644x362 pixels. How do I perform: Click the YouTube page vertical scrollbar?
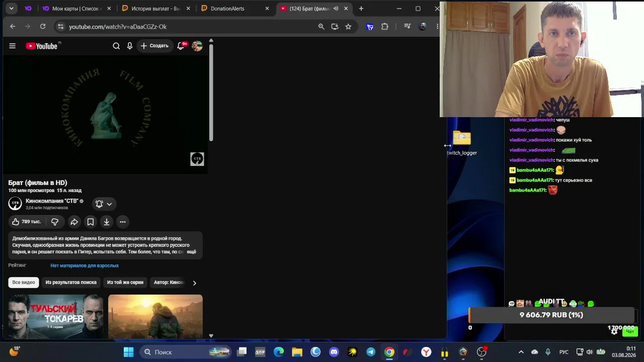(211, 93)
